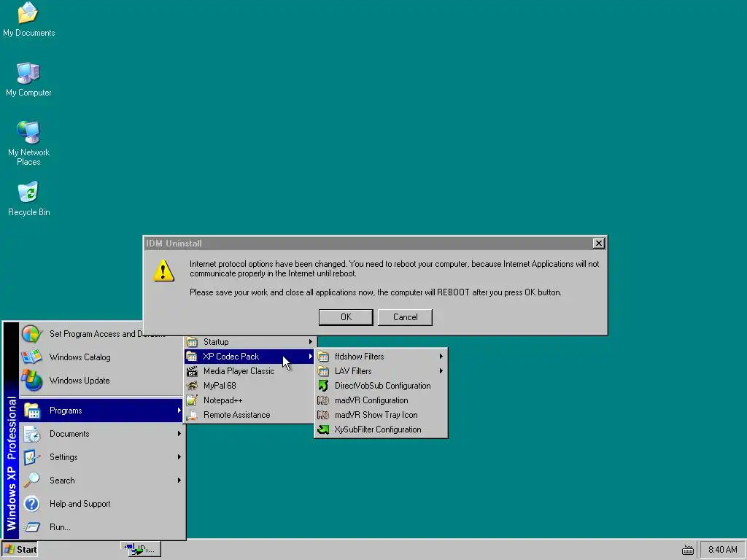Expand the Settings submenu arrow

coord(179,457)
